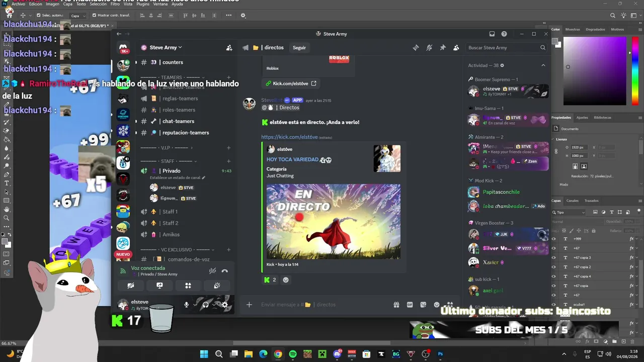Hide the +67 copia 3 layer

pyautogui.click(x=554, y=257)
